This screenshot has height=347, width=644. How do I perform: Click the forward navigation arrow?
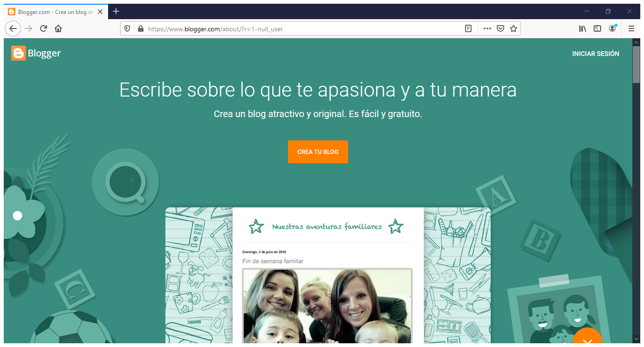click(28, 28)
